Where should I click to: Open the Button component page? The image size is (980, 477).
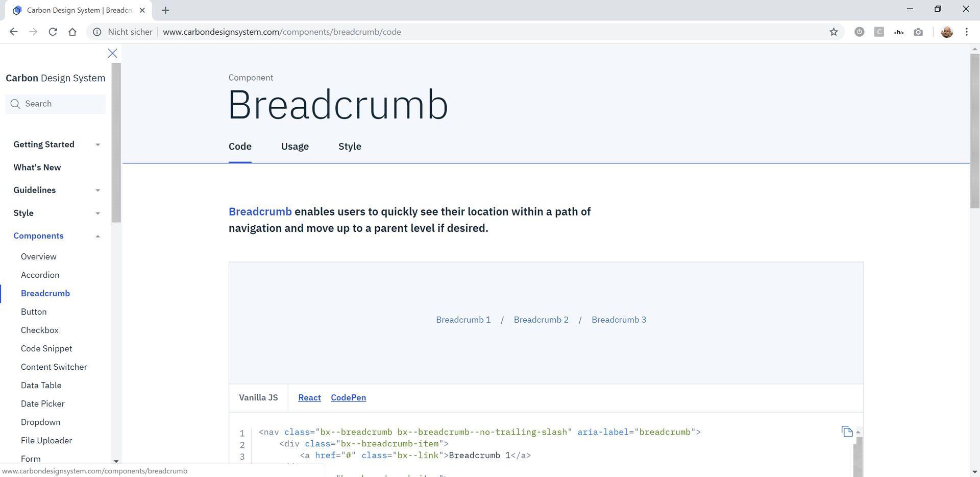tap(34, 312)
